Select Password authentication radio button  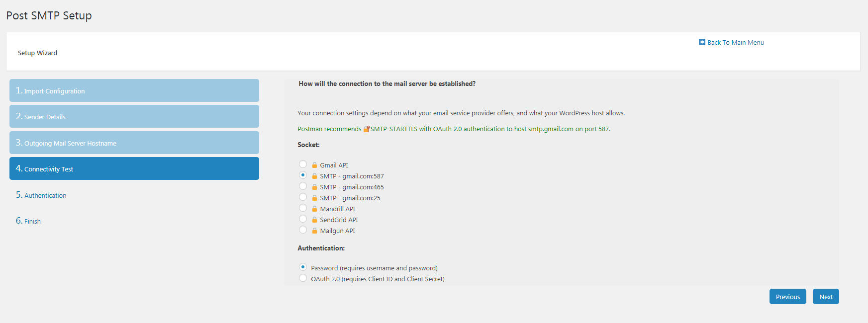[303, 267]
